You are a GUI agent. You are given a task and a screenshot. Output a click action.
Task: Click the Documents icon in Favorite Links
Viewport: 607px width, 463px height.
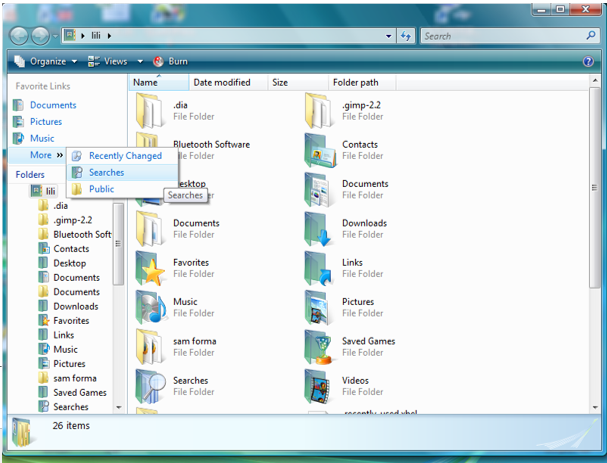pos(18,105)
